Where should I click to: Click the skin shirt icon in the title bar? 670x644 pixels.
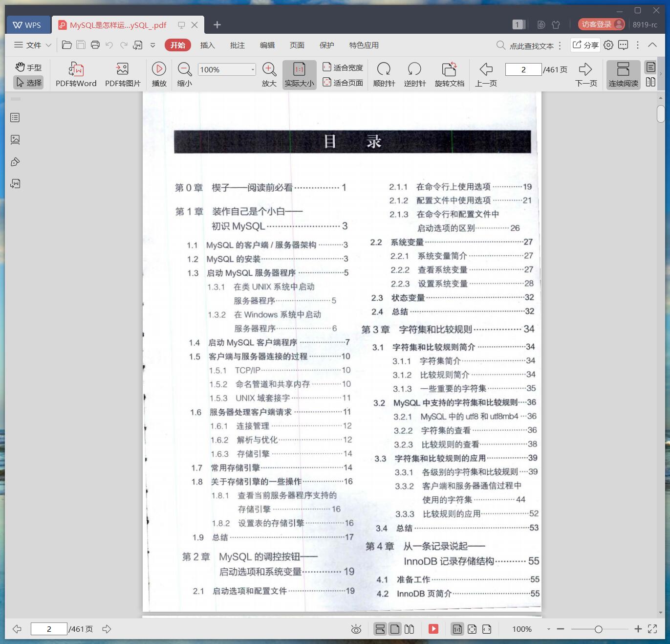(x=556, y=24)
